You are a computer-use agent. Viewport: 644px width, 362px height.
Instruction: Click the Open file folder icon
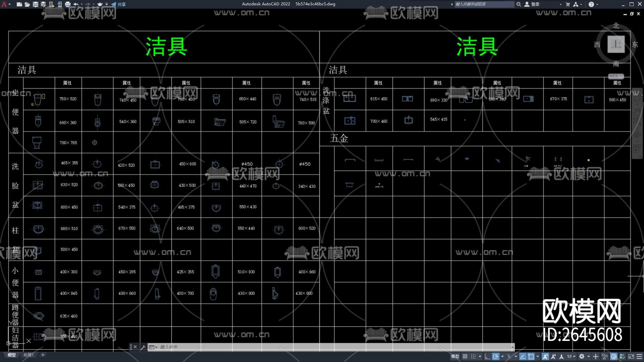[28, 4]
